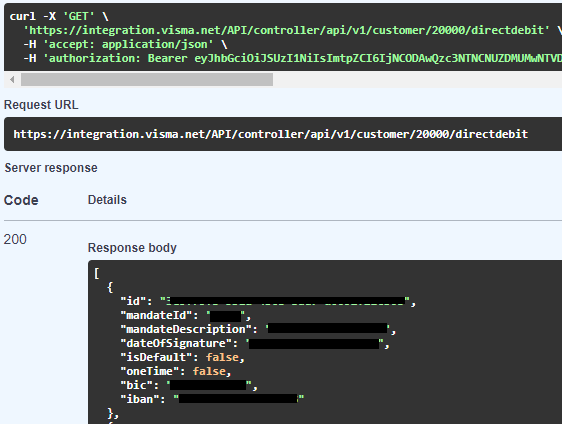This screenshot has height=424, width=562.
Task: Click the 'authorization: Bearer' token line
Action: pyautogui.click(x=292, y=58)
